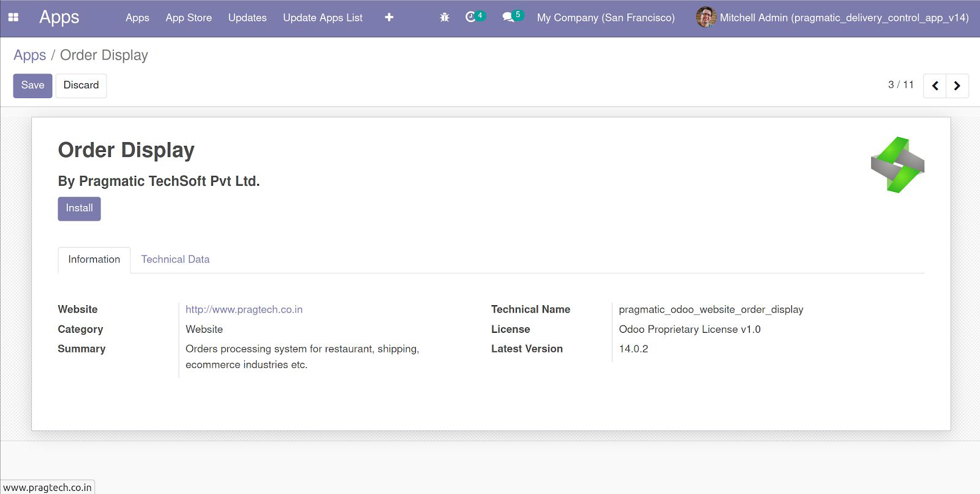Image resolution: width=980 pixels, height=494 pixels.
Task: Click Odoo Proprietary License v1.0 value
Action: [x=690, y=329]
